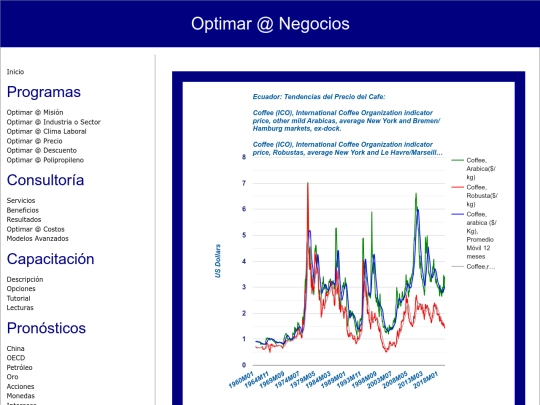Open Descripción under Capacitación
540x405 pixels.
coord(25,279)
